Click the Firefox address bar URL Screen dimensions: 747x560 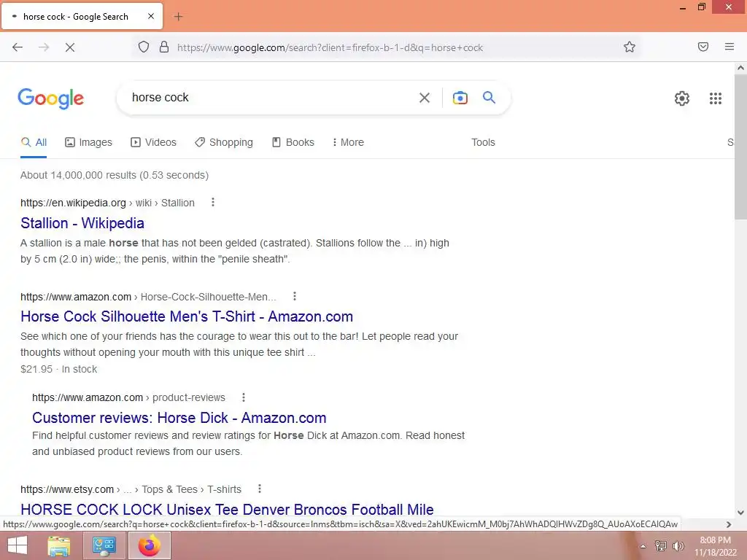tap(330, 47)
